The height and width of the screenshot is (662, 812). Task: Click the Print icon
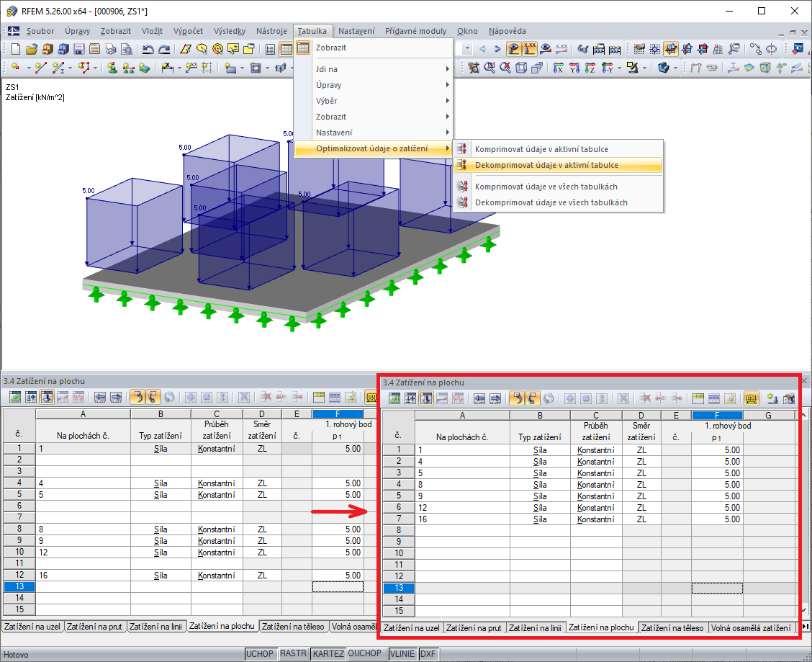coord(110,49)
